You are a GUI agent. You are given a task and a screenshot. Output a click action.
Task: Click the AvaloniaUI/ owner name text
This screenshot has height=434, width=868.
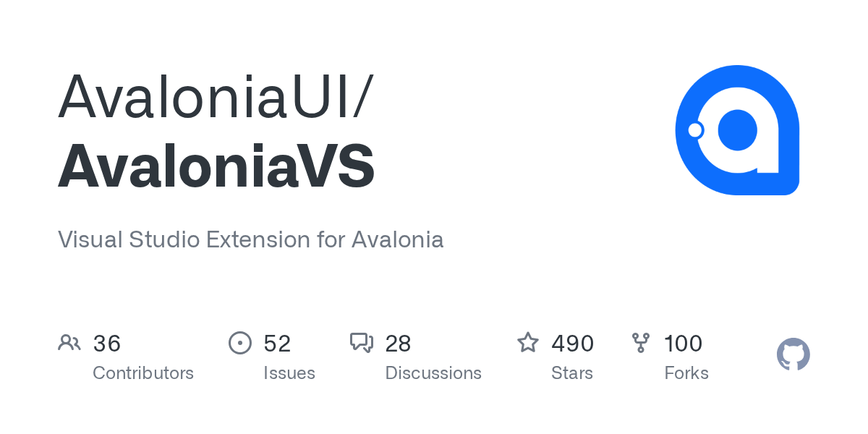pos(216,96)
